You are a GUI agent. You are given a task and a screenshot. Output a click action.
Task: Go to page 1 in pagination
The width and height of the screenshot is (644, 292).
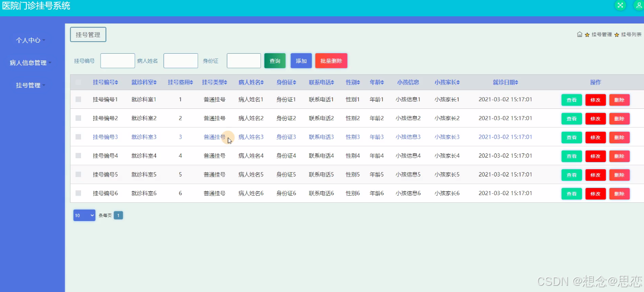pyautogui.click(x=118, y=215)
